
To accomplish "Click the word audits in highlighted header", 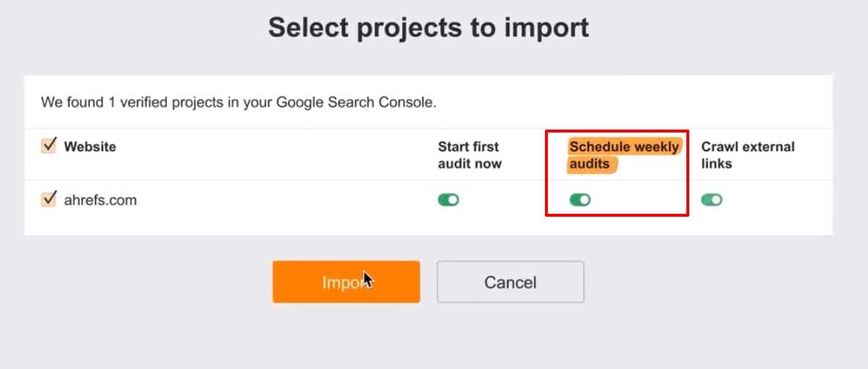I will pyautogui.click(x=590, y=164).
